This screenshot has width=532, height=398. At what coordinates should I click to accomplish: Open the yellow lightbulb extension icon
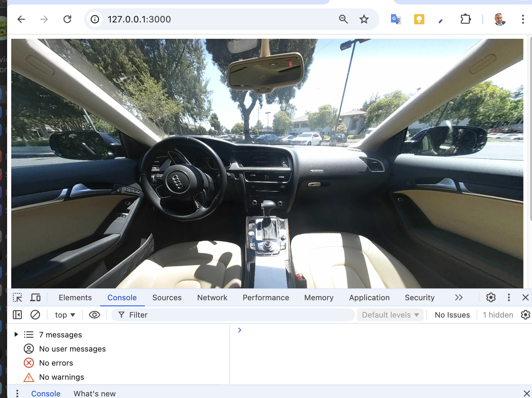click(x=419, y=19)
